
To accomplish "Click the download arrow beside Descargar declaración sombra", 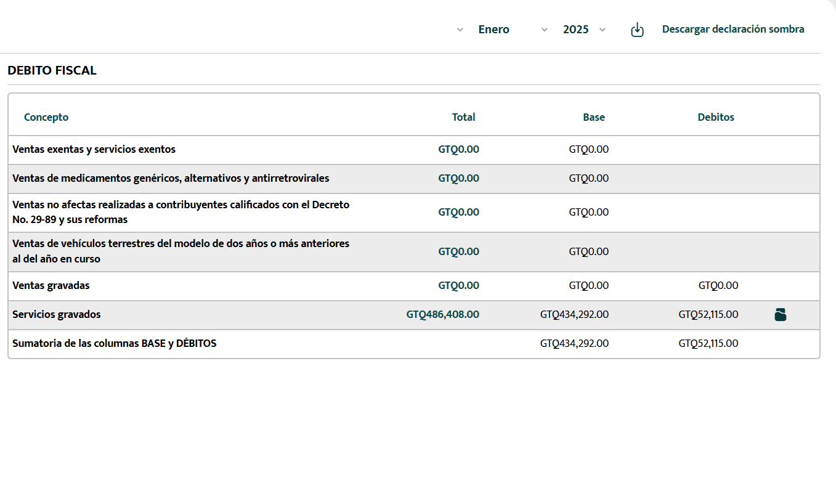I will click(638, 29).
